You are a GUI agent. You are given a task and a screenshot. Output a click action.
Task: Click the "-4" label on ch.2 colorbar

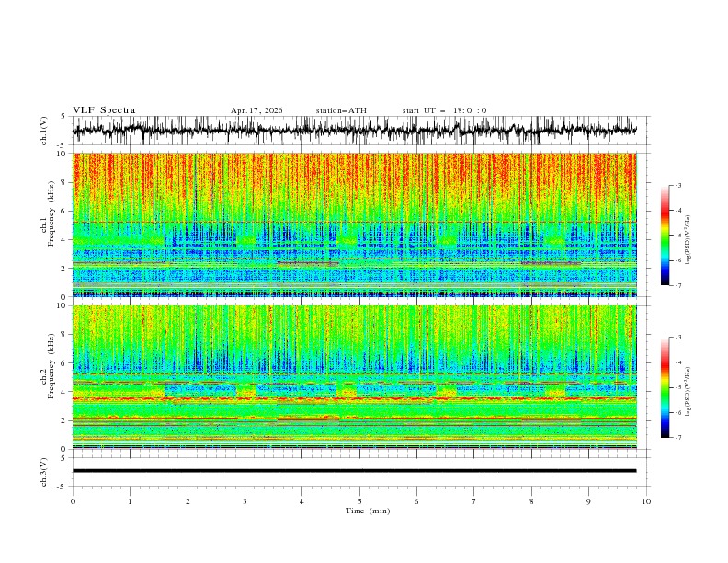(677, 362)
